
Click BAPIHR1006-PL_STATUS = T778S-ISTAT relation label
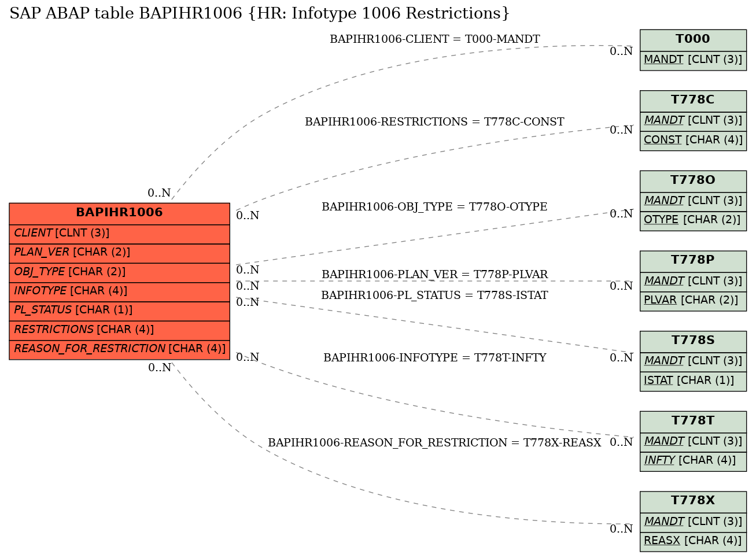(x=434, y=295)
